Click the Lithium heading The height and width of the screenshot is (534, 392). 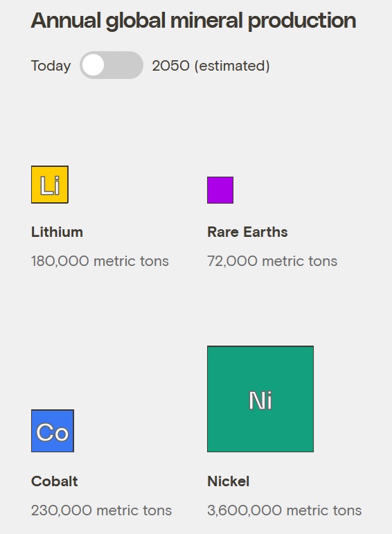(x=57, y=232)
